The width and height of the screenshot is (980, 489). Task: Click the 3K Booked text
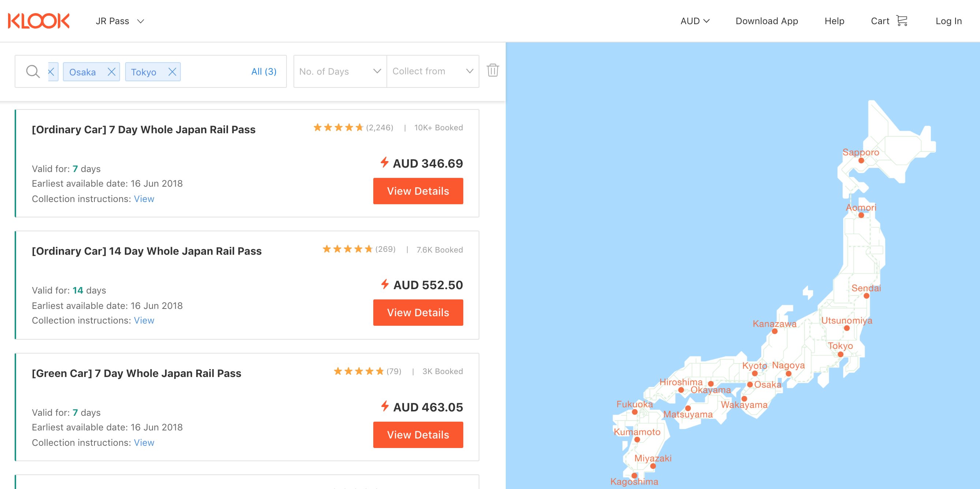(442, 371)
